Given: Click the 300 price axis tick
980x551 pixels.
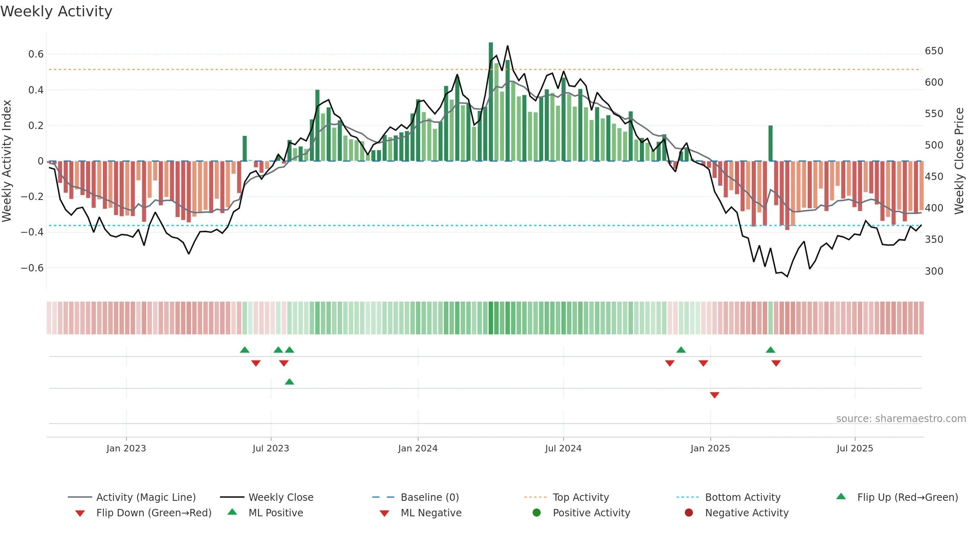Looking at the screenshot, I should pos(934,271).
